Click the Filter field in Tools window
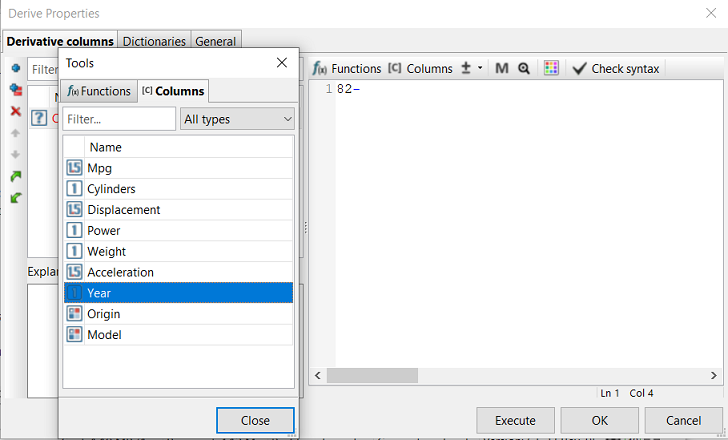This screenshot has height=440, width=728. [118, 119]
